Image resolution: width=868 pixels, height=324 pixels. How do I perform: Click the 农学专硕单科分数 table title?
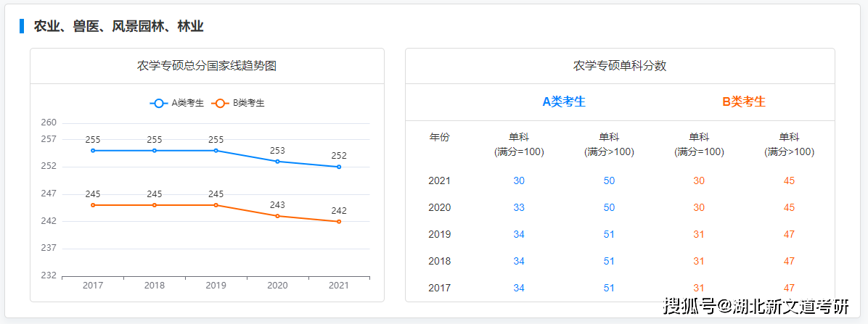coord(620,66)
